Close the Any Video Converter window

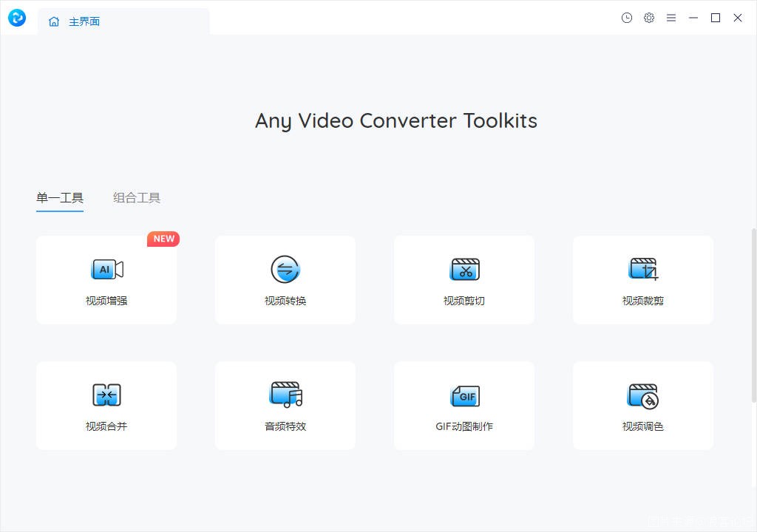(x=738, y=18)
